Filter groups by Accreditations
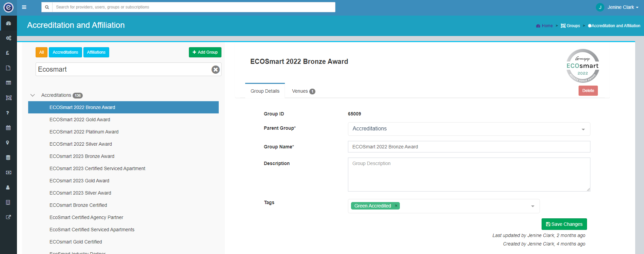 [x=65, y=52]
